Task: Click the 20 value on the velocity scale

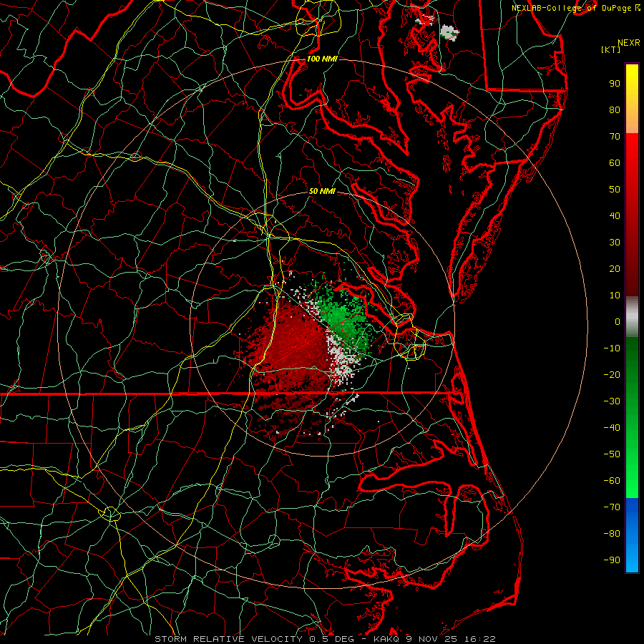Action: [x=615, y=269]
